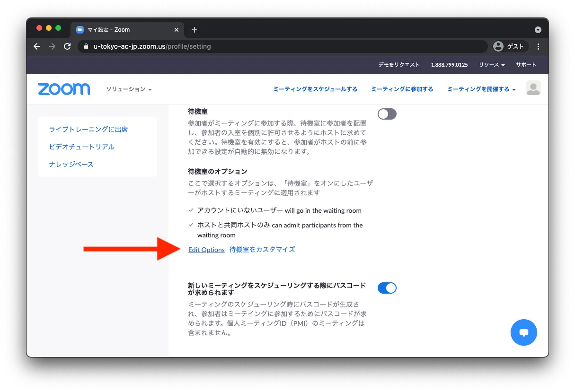Open 待機室をカスタマイズ link
The width and height of the screenshot is (575, 392).
coord(262,249)
